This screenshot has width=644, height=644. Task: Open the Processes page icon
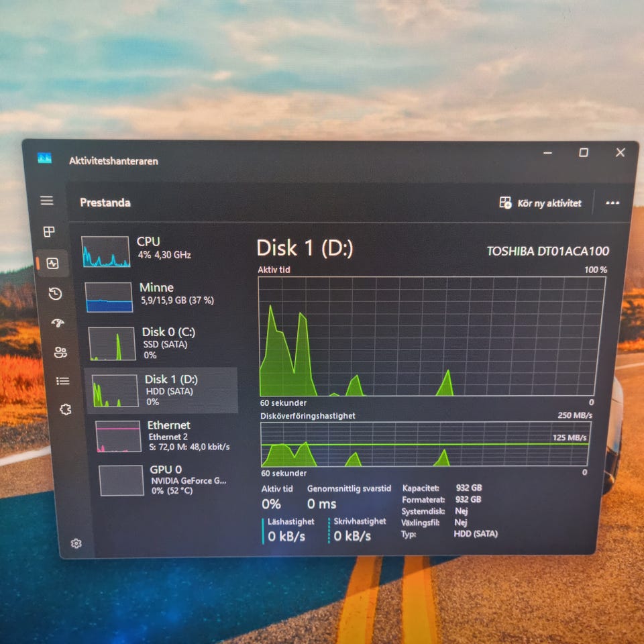tap(49, 231)
